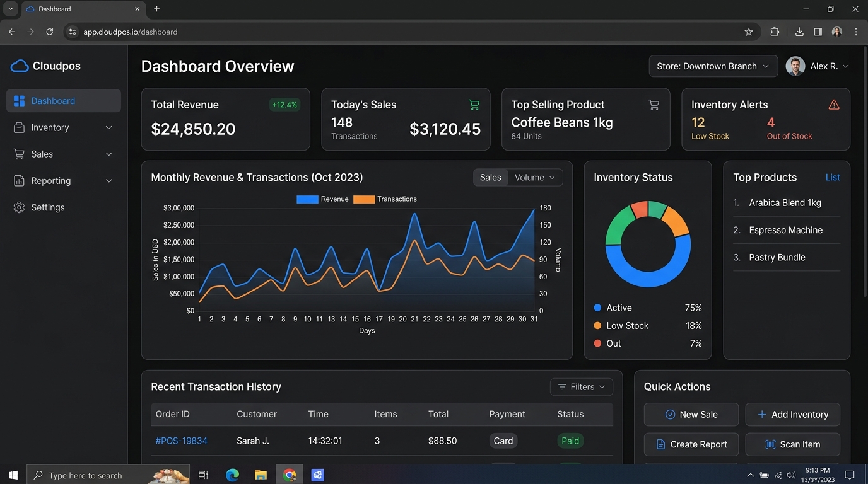Show hidden system tray icons
The height and width of the screenshot is (484, 868).
(750, 475)
